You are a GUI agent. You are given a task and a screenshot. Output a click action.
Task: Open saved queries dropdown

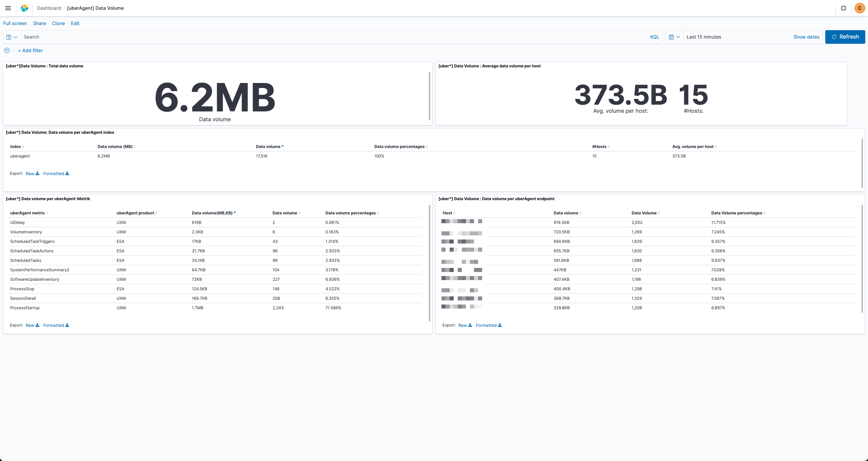(12, 37)
